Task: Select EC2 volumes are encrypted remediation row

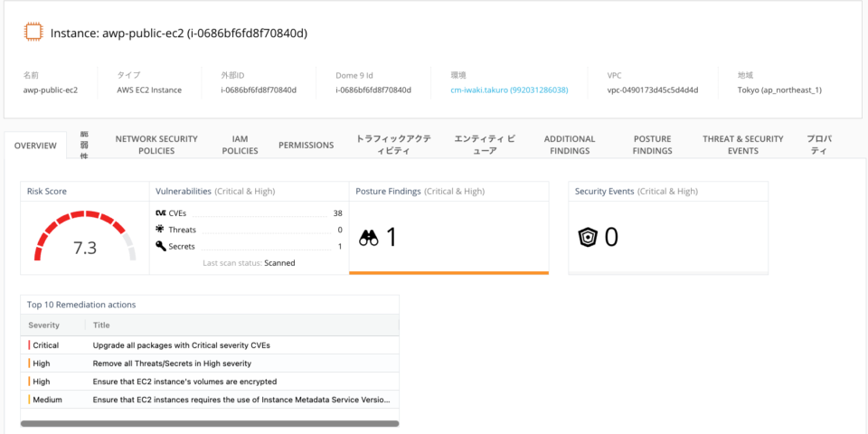Action: tap(210, 382)
